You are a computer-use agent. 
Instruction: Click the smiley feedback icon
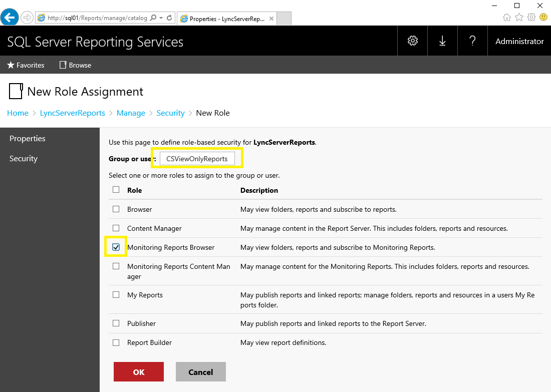pos(543,17)
